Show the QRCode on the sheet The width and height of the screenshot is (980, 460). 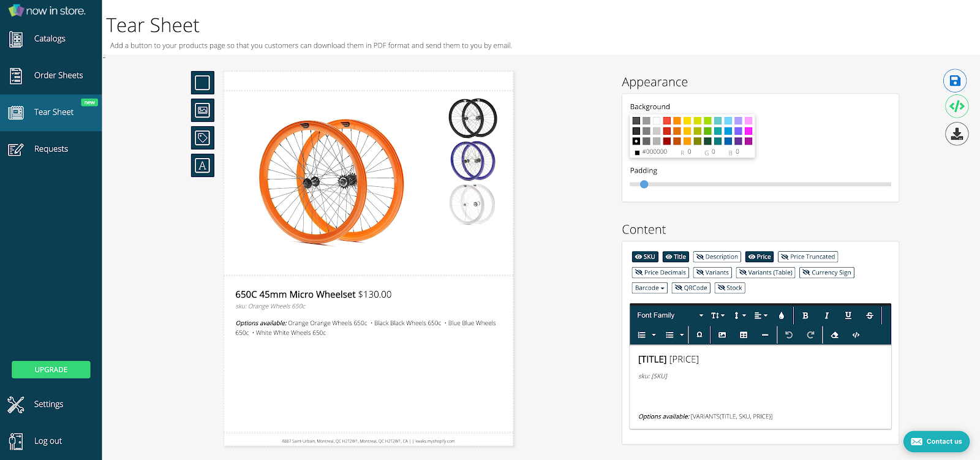[691, 288]
